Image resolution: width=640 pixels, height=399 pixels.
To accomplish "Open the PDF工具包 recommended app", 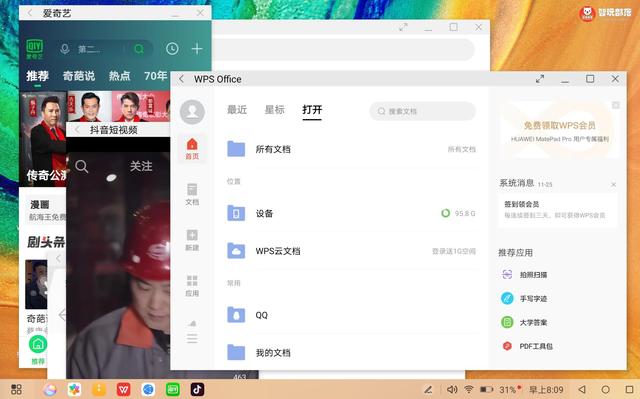I will 527,346.
